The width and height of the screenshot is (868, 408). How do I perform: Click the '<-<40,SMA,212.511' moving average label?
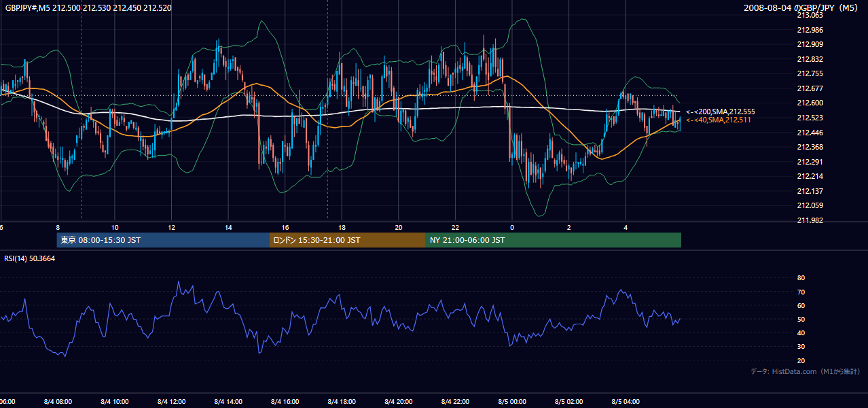pyautogui.click(x=719, y=120)
